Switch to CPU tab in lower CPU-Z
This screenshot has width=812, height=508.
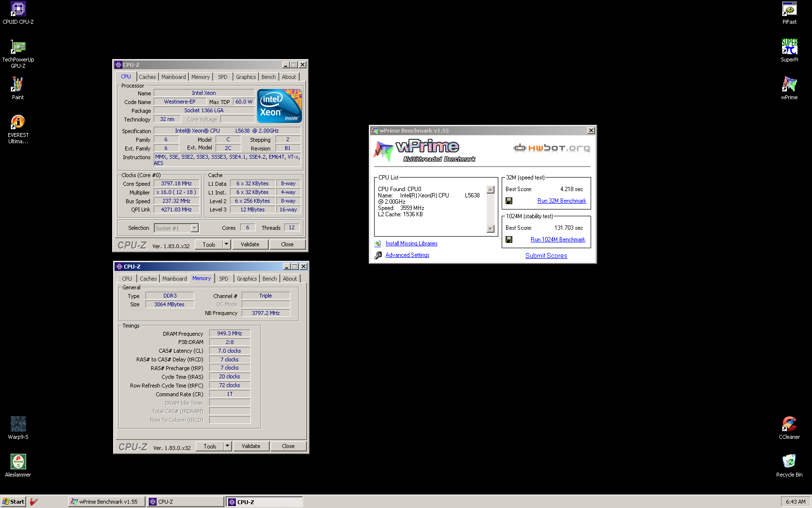127,279
